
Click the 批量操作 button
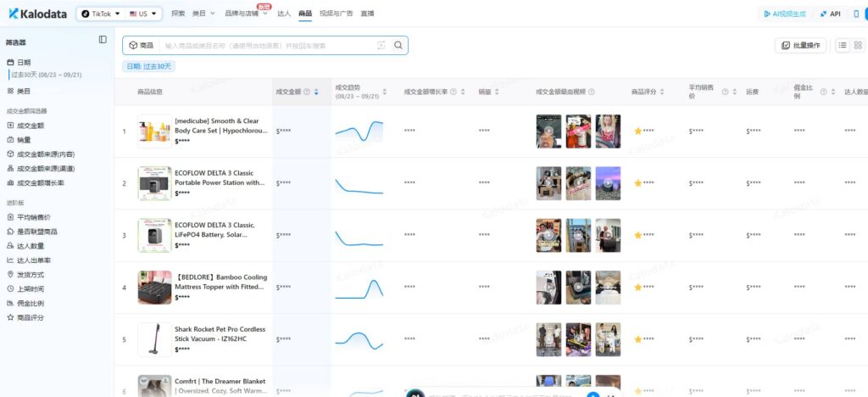tap(801, 46)
